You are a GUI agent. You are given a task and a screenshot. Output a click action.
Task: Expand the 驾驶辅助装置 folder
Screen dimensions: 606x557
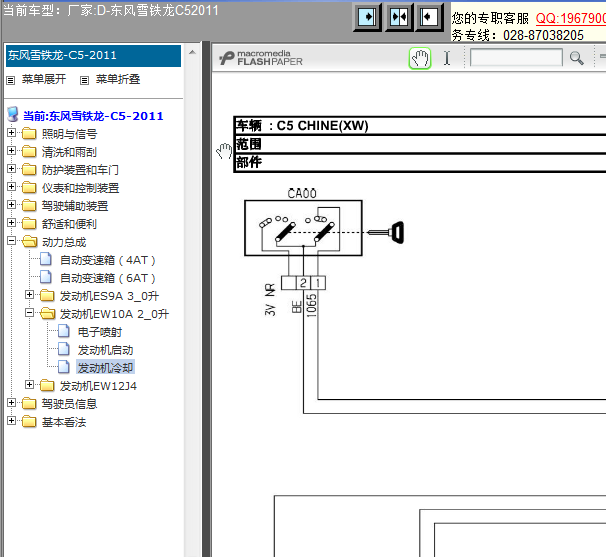[x=11, y=204]
